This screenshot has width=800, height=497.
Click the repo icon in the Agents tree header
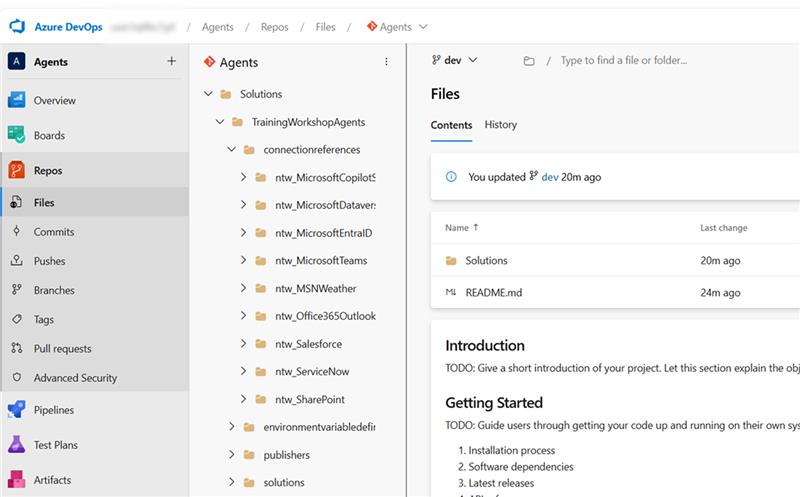click(x=209, y=62)
